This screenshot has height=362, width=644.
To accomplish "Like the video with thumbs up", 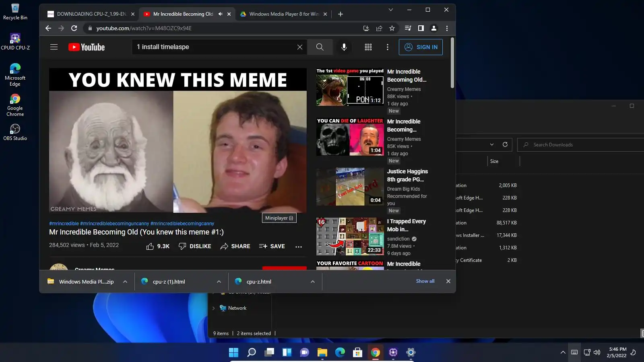I will (157, 246).
